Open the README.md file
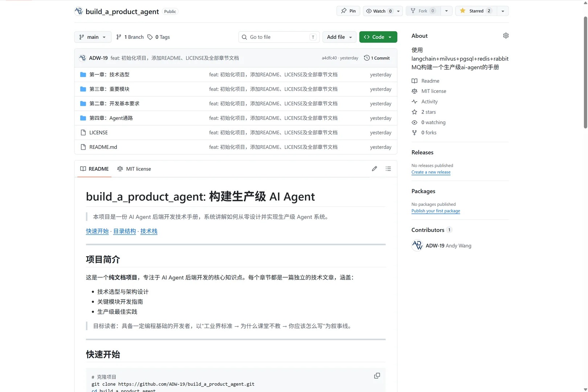Screen dimensions: 588x392 103,147
